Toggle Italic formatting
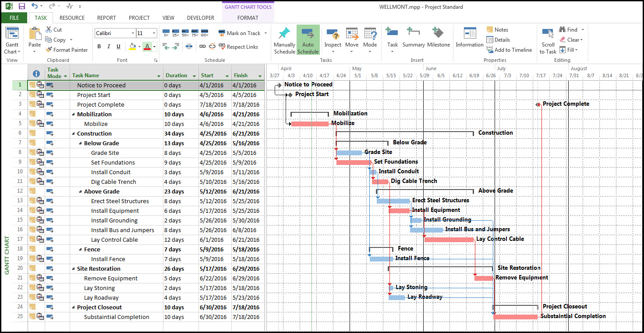Screen dimensions: 644x333 109,47
